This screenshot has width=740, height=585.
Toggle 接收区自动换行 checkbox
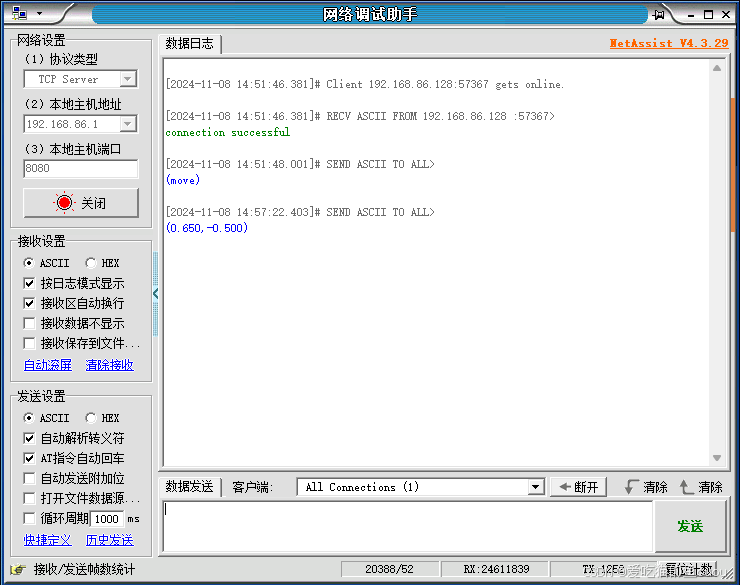point(29,303)
